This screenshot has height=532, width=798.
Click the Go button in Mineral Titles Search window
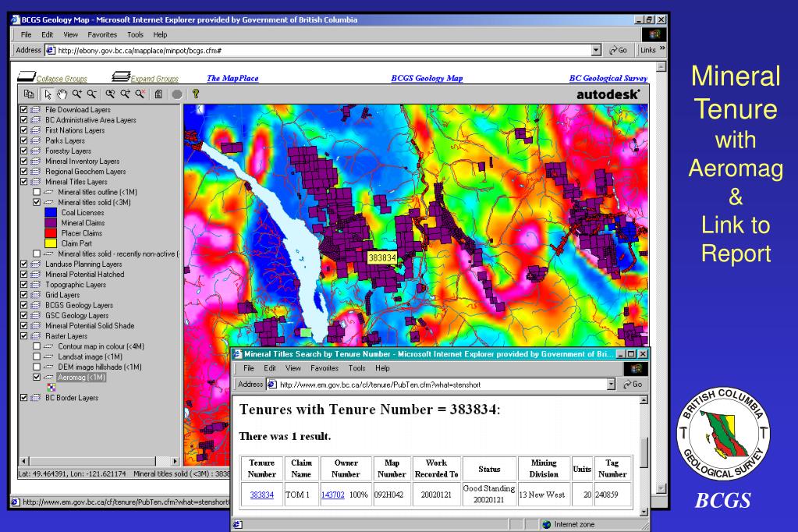(x=633, y=385)
